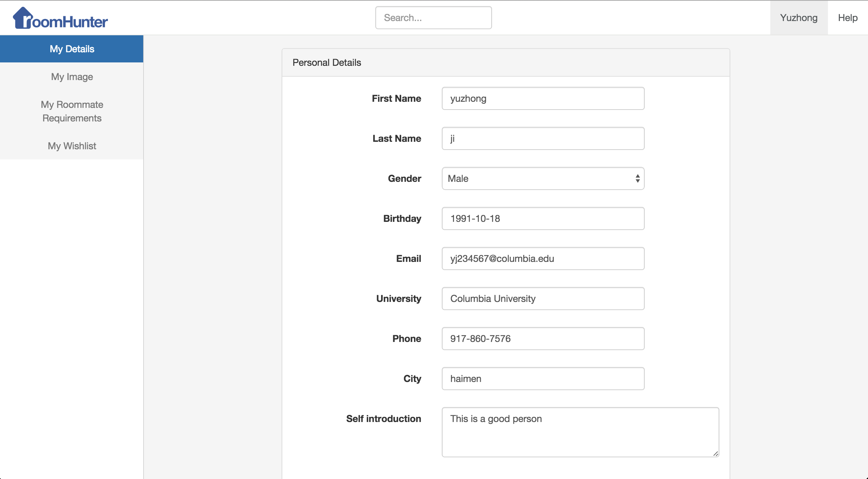Edit the Email address field
Image resolution: width=868 pixels, height=479 pixels.
click(543, 258)
